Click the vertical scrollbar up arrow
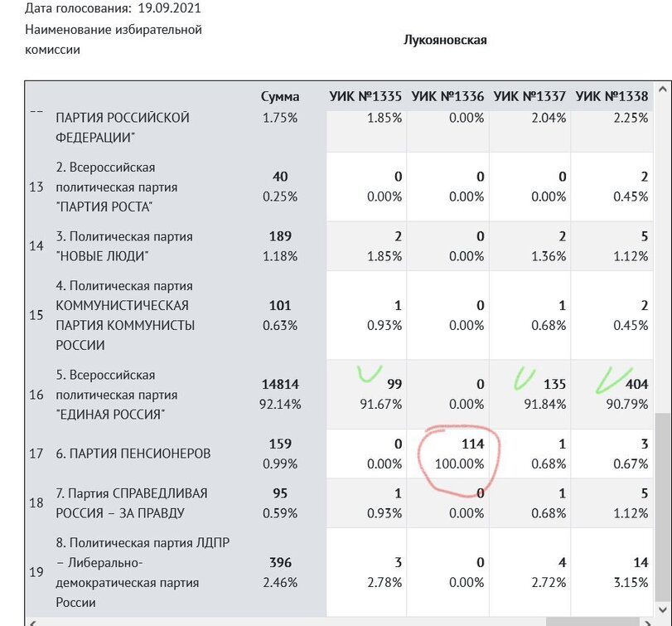The height and width of the screenshot is (626, 672). click(663, 90)
